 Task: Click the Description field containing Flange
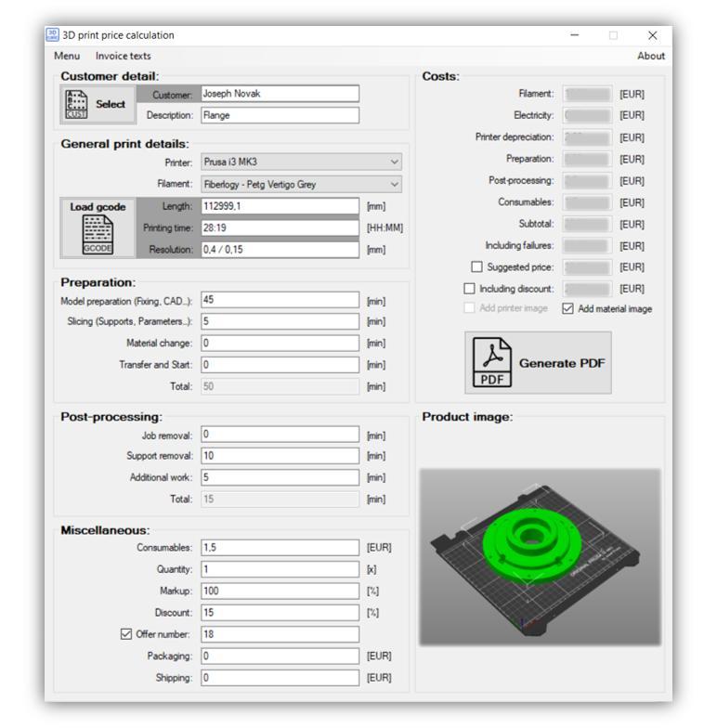(x=280, y=115)
